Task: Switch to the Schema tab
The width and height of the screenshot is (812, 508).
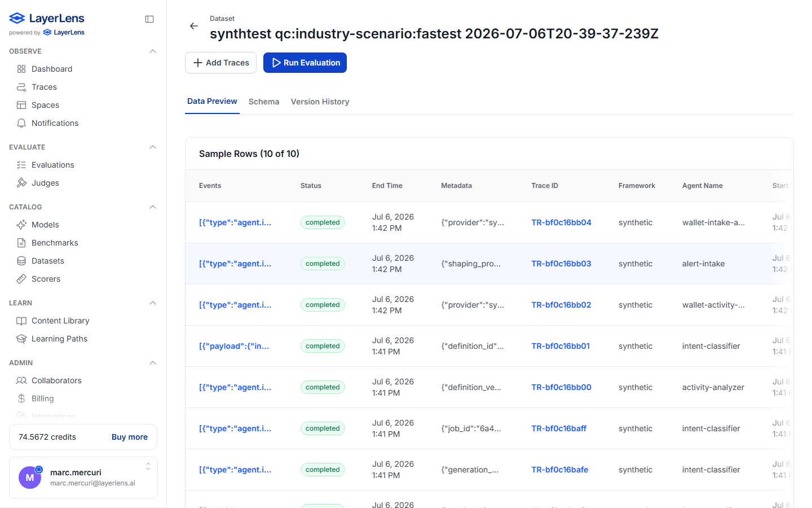Action: (264, 102)
